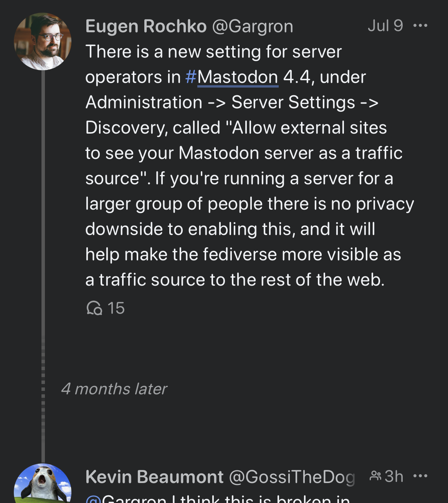Viewport: 448px width, 503px height.
Task: Tap the reply bubble icon
Action: [x=94, y=308]
